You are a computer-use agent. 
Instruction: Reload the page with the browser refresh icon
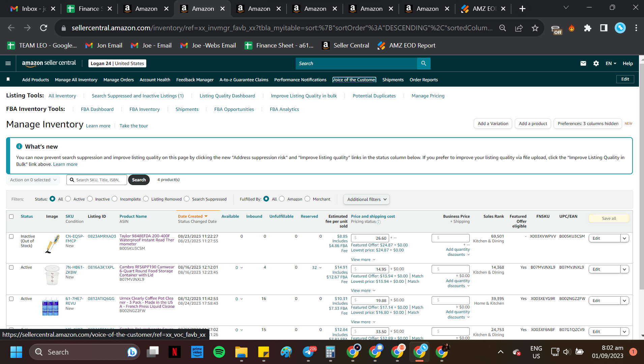43,28
